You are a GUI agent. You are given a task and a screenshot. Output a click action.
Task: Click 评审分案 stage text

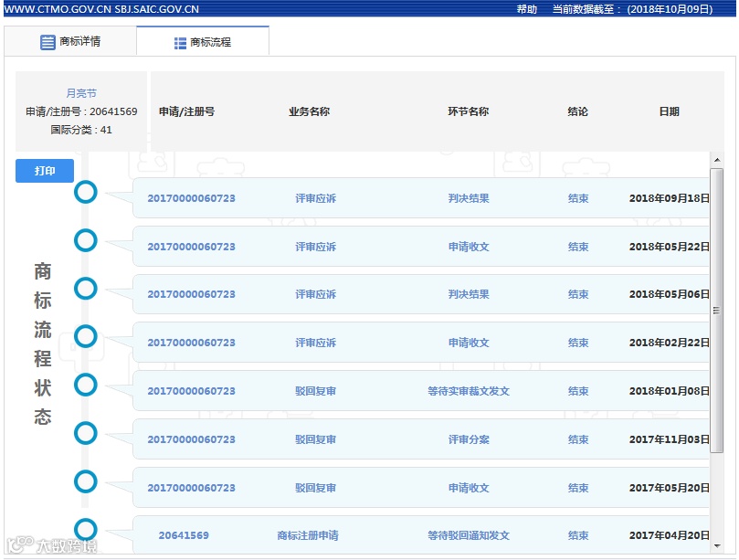469,439
